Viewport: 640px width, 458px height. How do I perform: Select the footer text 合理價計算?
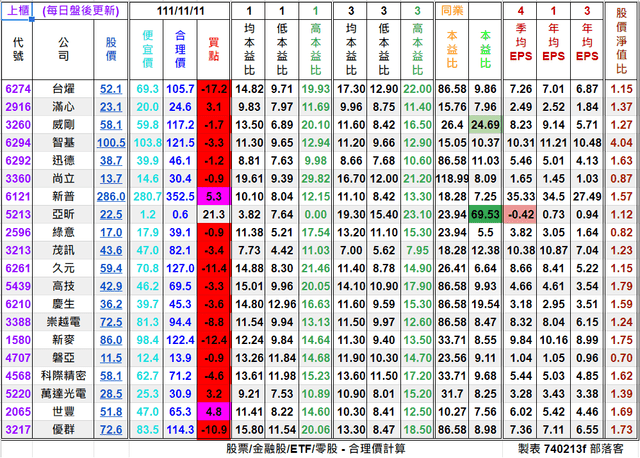pyautogui.click(x=377, y=449)
